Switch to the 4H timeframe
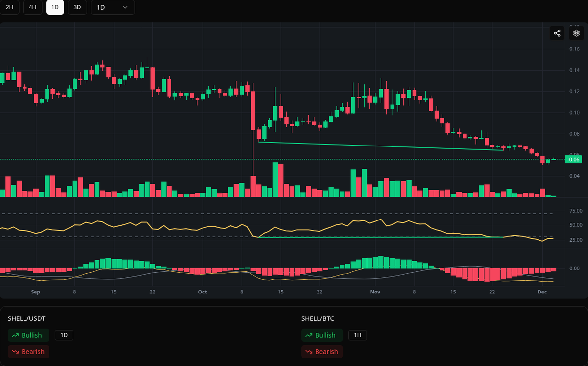This screenshot has width=588, height=366. pos(32,7)
